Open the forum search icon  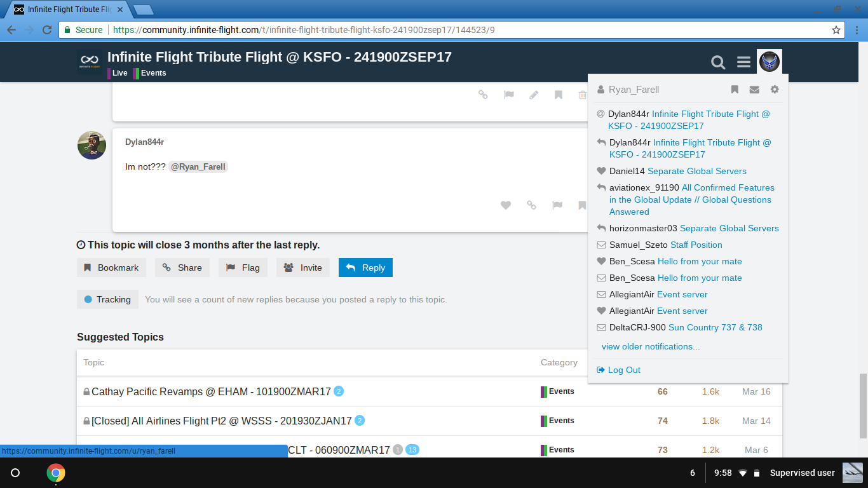tap(718, 62)
